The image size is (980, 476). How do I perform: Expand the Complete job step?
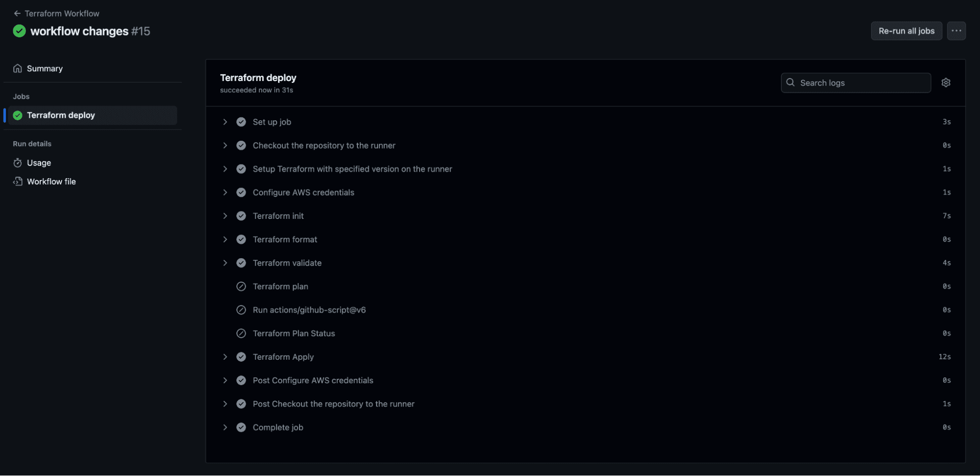click(225, 427)
